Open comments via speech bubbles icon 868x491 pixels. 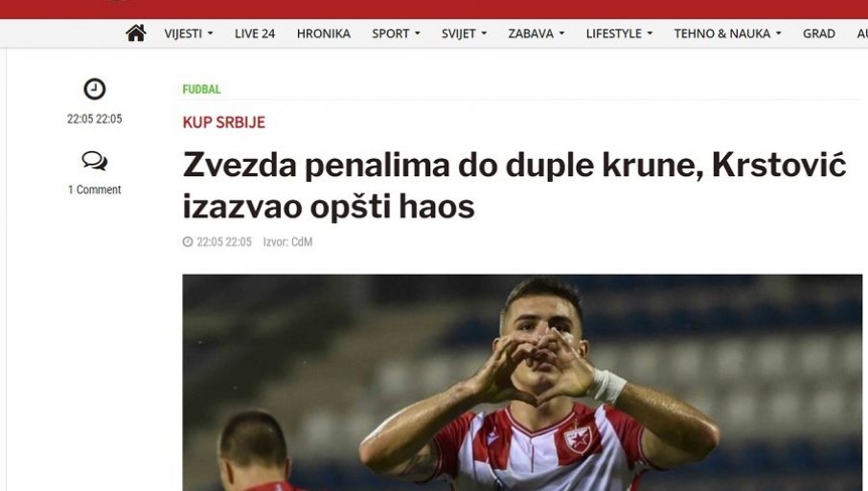95,161
